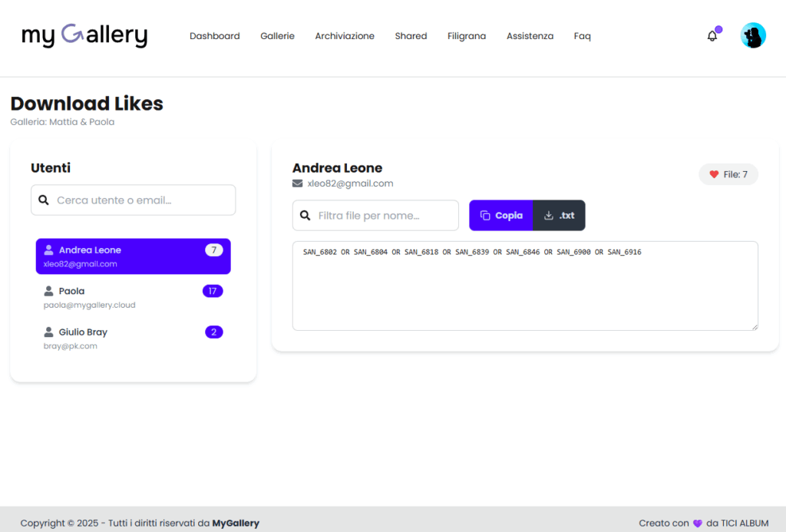786x532 pixels.
Task: Copy the file list with Copia button
Action: [500, 216]
